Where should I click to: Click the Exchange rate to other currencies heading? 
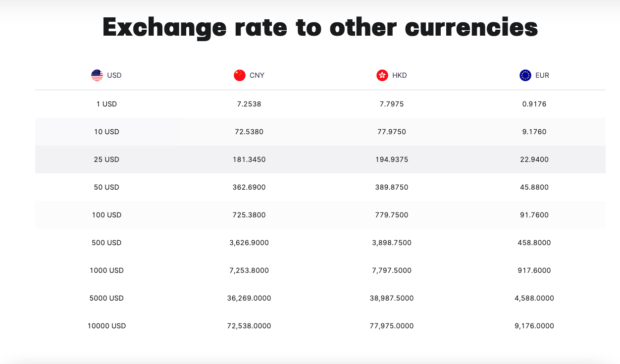[320, 27]
